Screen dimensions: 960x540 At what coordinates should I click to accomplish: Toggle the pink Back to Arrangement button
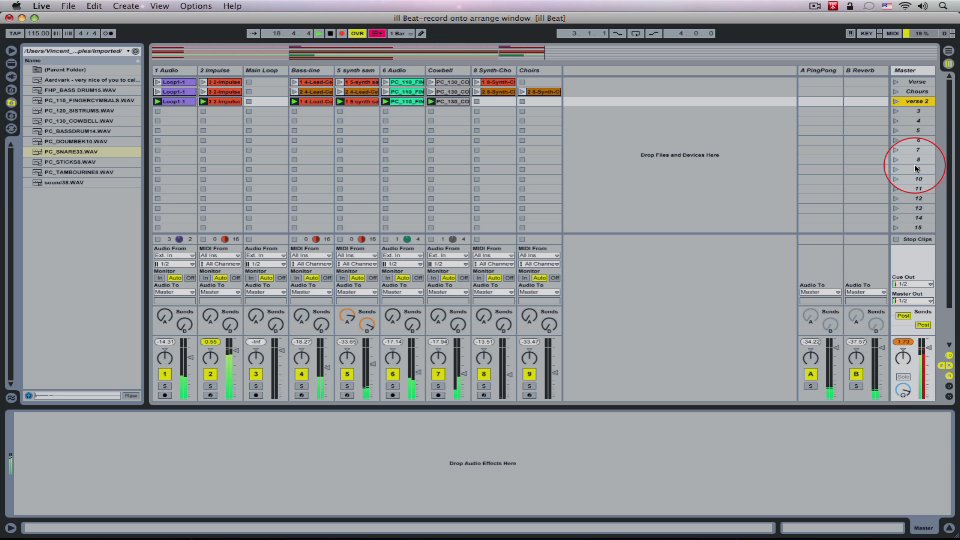[377, 33]
